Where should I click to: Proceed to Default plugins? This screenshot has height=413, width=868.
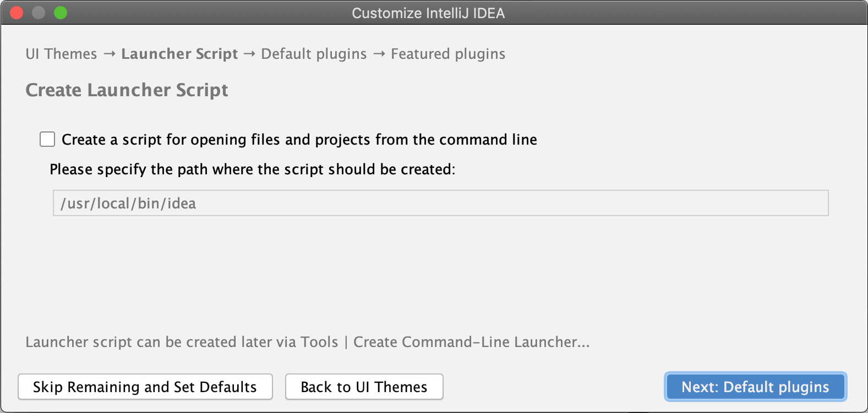click(755, 387)
